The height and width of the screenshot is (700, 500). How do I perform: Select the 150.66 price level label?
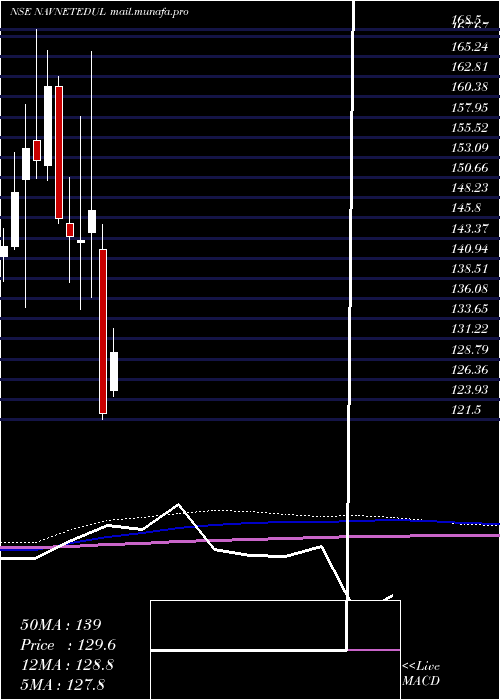(x=469, y=168)
